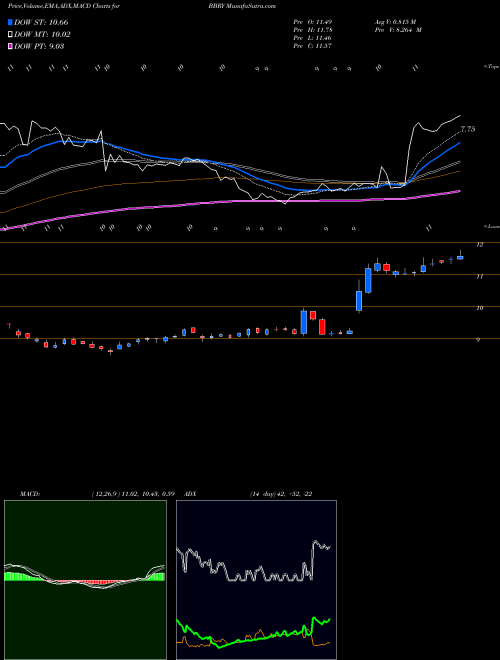Click the 'Pre V: 8.264 M' value
Viewport: 500px width, 660px height.
pyautogui.click(x=398, y=30)
